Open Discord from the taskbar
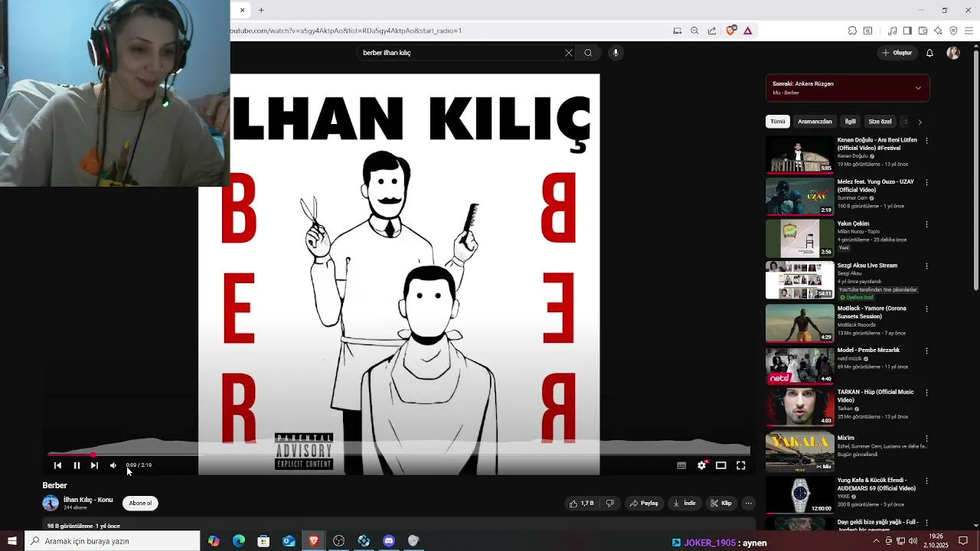 pyautogui.click(x=389, y=541)
